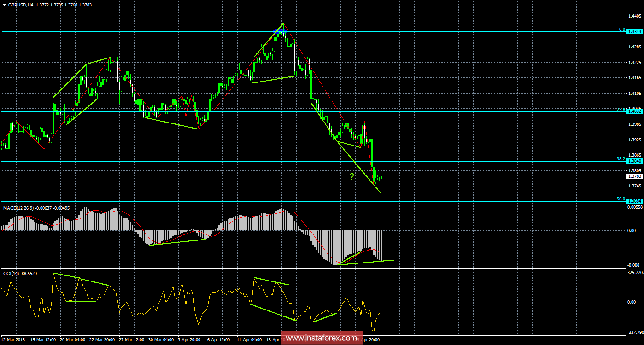Click the 20 Mar 04:00 time label
This screenshot has width=644, height=345.
(x=72, y=340)
